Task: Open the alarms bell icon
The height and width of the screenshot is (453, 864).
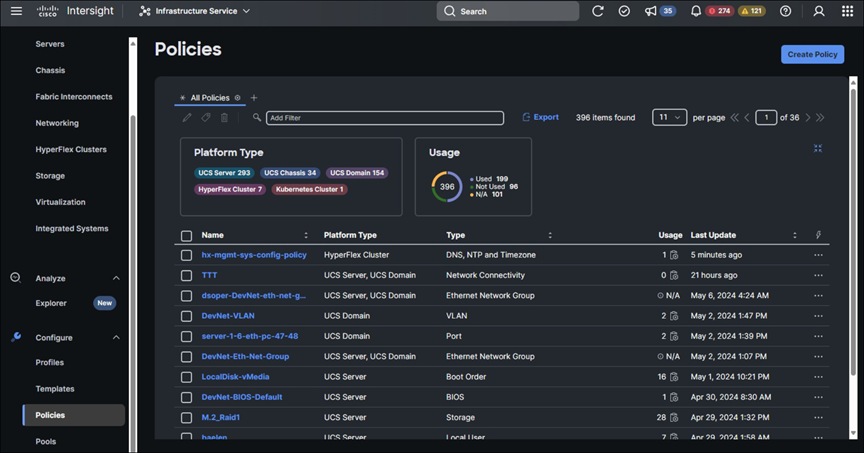Action: point(696,11)
